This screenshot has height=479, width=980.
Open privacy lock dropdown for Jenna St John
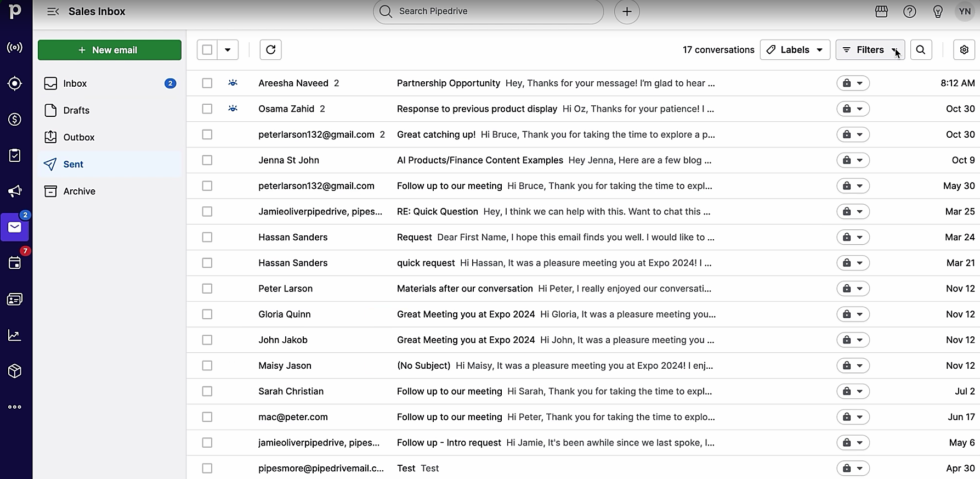853,160
